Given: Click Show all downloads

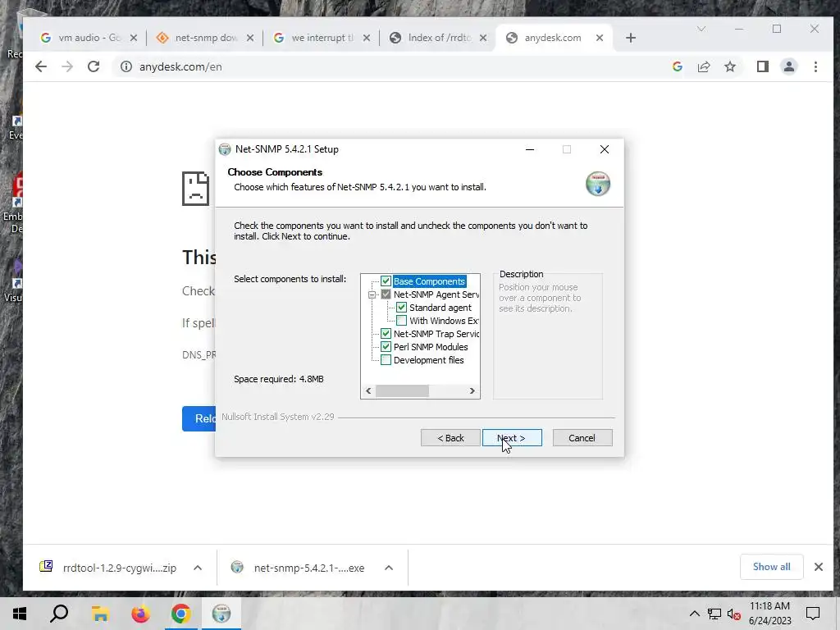Looking at the screenshot, I should point(771,567).
